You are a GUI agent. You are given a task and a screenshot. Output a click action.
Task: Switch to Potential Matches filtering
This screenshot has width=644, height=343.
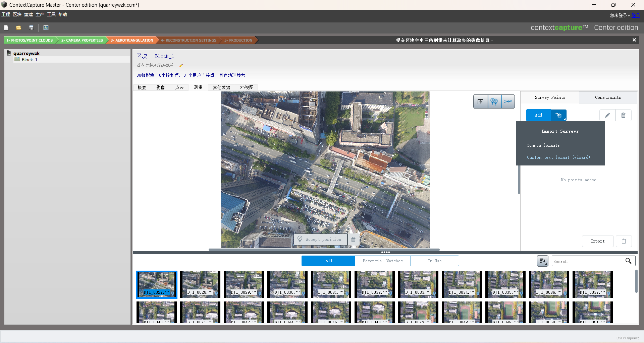[x=382, y=261]
